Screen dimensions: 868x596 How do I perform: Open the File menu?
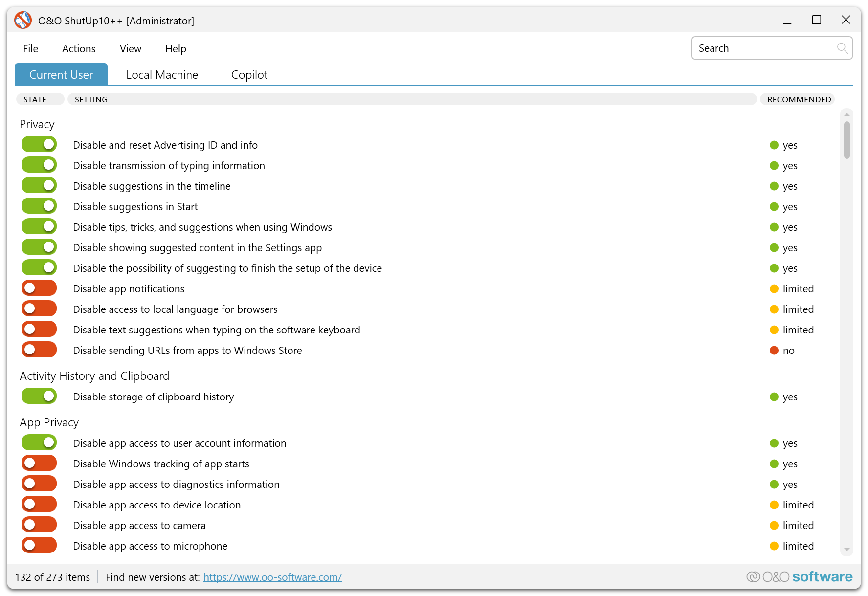(x=30, y=49)
